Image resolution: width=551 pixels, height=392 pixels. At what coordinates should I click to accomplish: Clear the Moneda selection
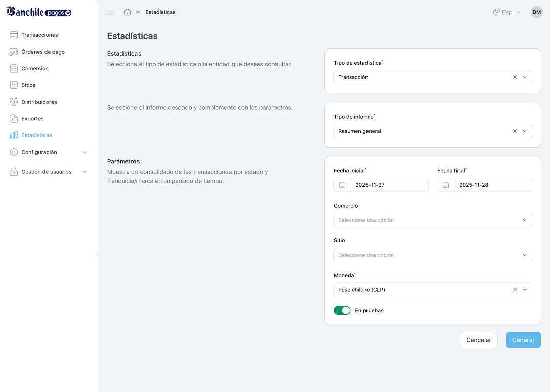(x=515, y=290)
